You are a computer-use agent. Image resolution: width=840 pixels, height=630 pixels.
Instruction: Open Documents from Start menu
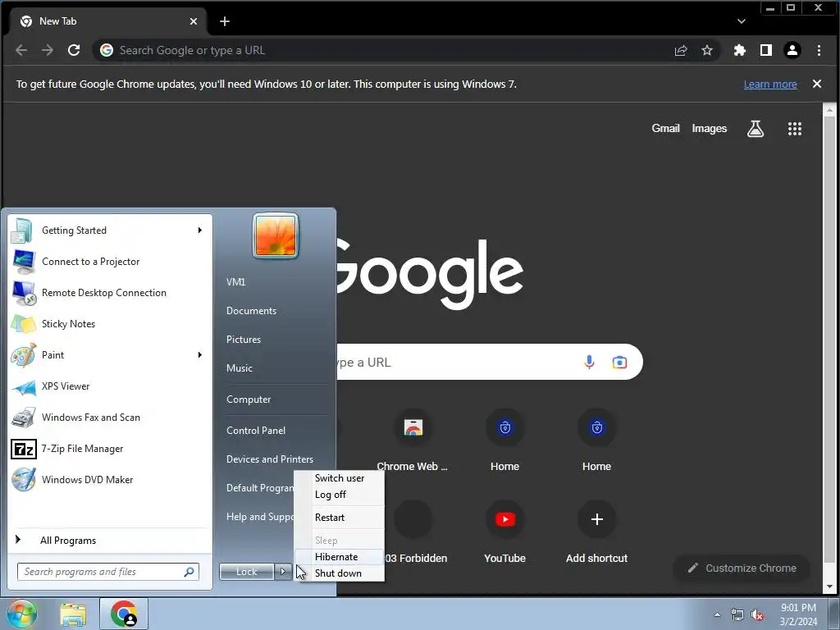point(251,311)
